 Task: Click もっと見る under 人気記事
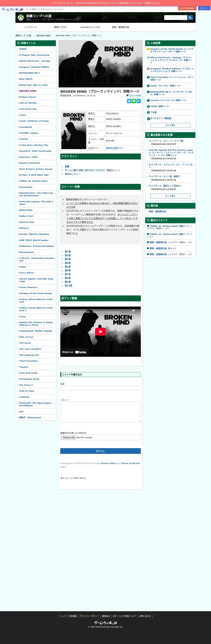click(170, 125)
